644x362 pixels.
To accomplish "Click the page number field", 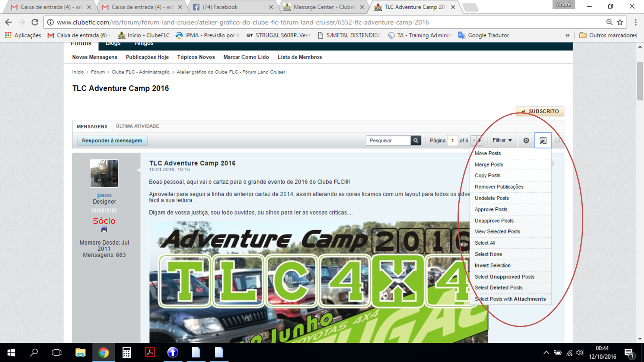I will tap(452, 141).
